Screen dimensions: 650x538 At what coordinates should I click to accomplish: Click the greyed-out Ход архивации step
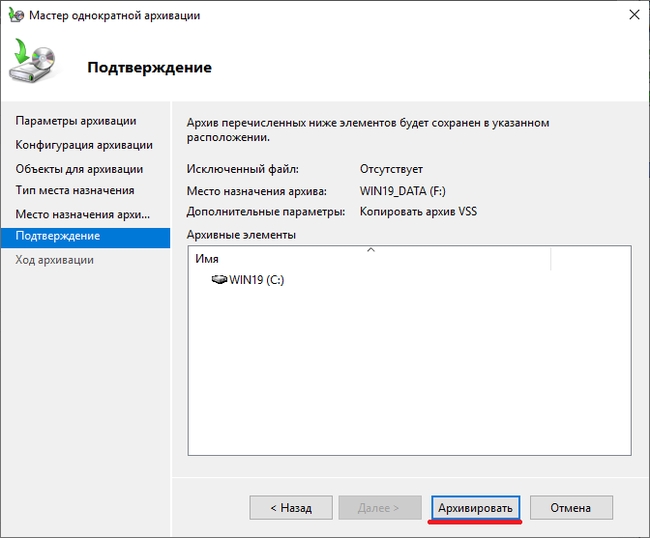point(55,260)
